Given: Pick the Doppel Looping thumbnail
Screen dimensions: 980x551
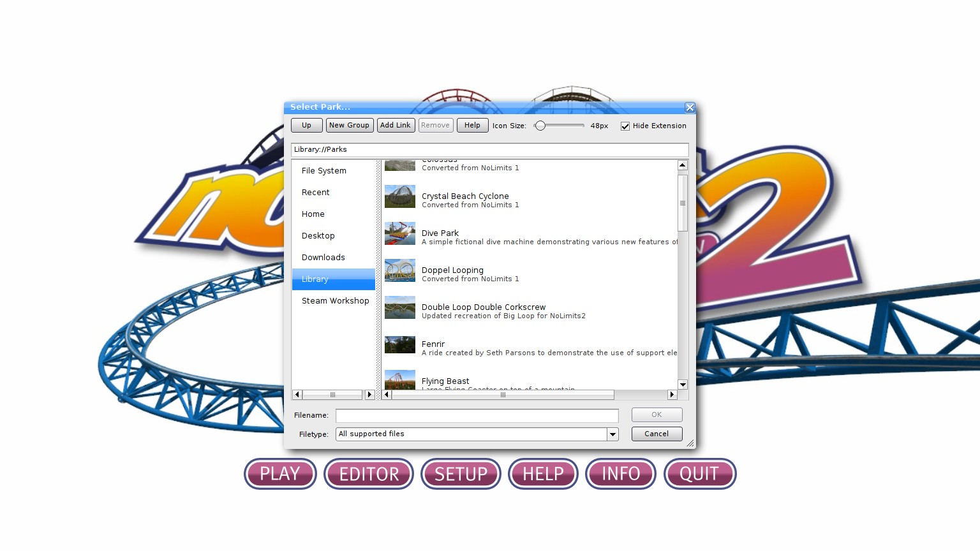Looking at the screenshot, I should point(400,270).
